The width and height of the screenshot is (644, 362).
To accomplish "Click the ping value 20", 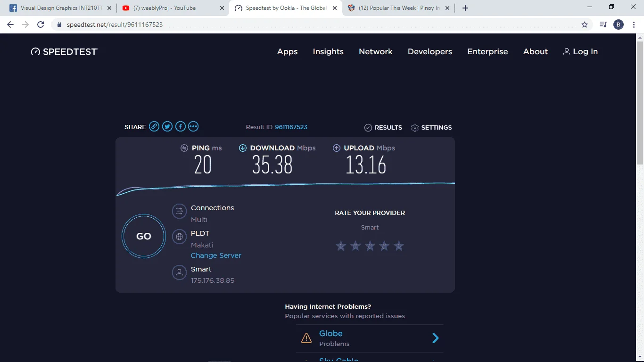I will pyautogui.click(x=203, y=165).
